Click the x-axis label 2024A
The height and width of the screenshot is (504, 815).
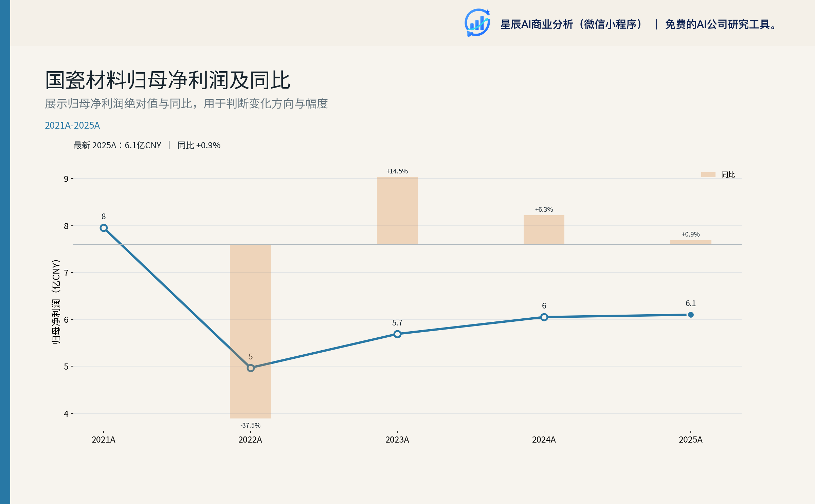544,440
